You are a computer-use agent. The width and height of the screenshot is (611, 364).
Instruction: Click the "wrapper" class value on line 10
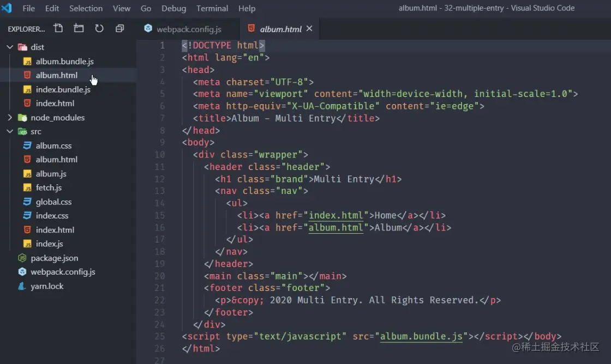278,155
